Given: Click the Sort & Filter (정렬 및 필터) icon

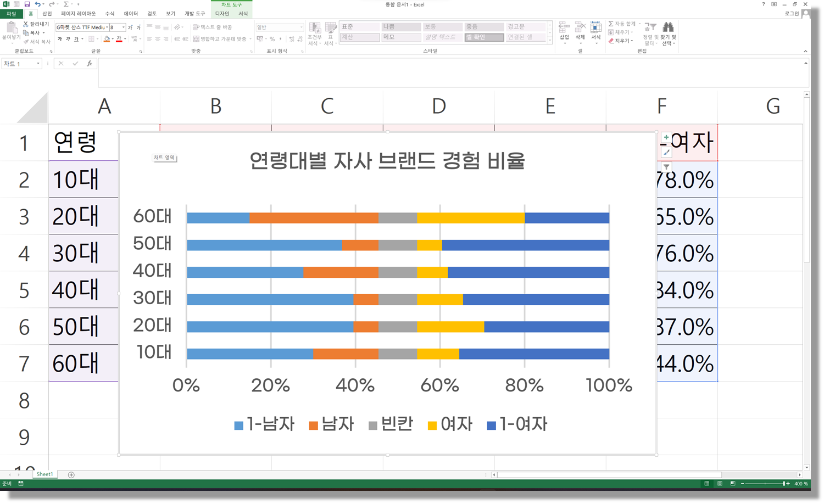Looking at the screenshot, I should pyautogui.click(x=650, y=27).
